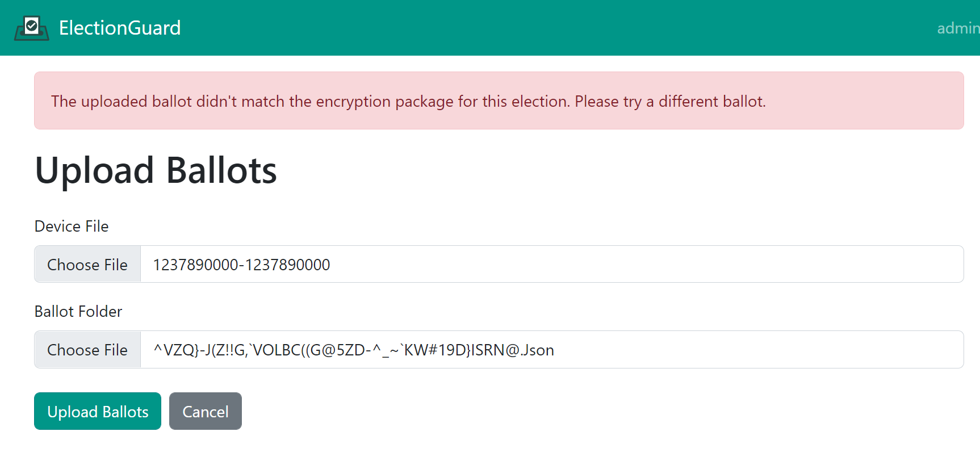Submit with the green Upload Ballots button
The image size is (980, 465).
click(x=98, y=411)
